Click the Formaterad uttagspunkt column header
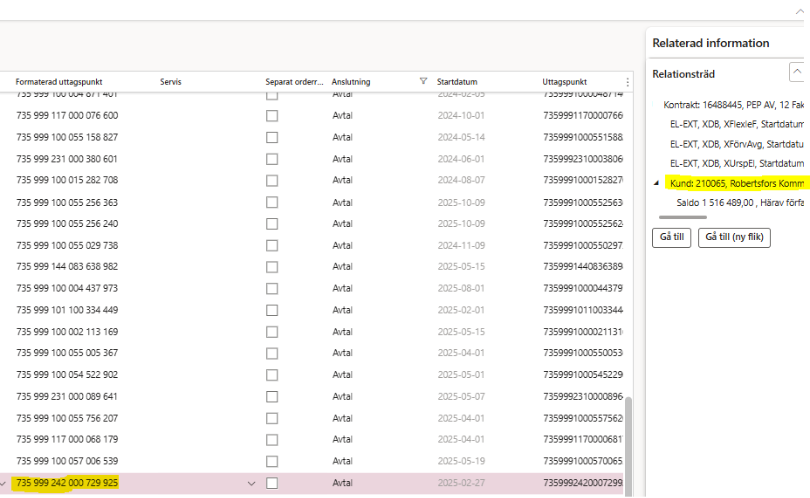This screenshot has height=498, width=810. pyautogui.click(x=59, y=81)
